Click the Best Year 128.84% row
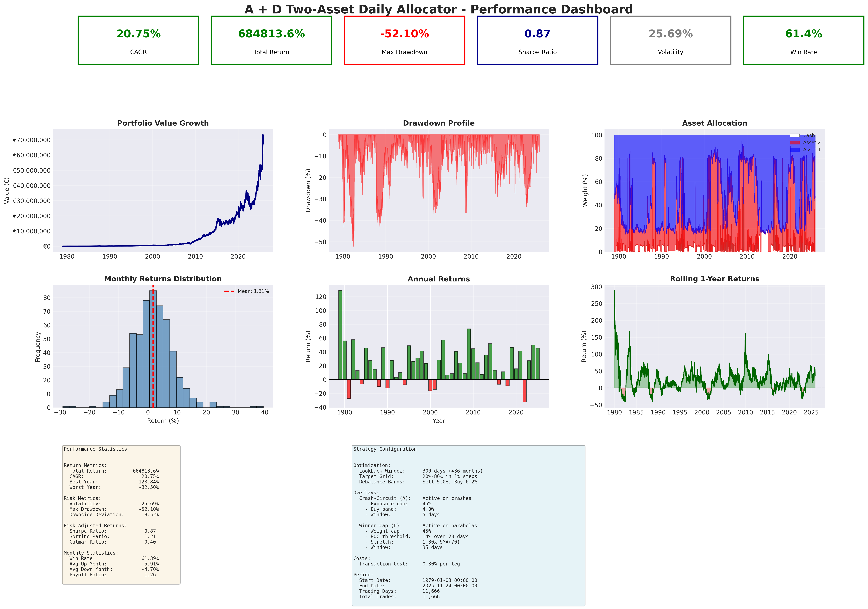This screenshot has width=868, height=609. coord(114,482)
